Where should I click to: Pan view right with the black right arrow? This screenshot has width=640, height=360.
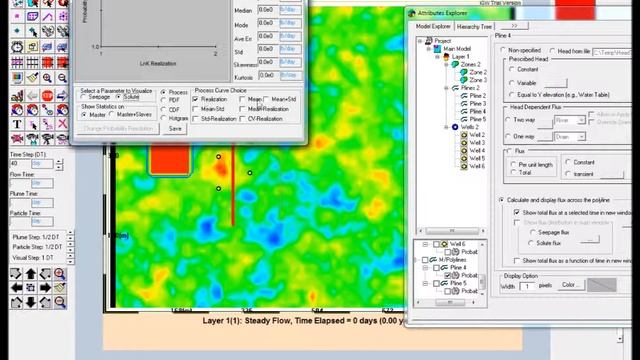point(45,288)
